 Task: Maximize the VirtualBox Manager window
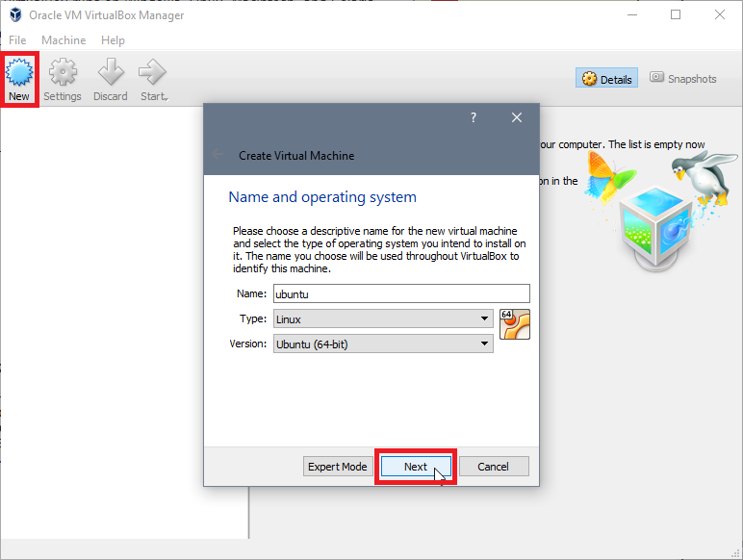tap(676, 14)
